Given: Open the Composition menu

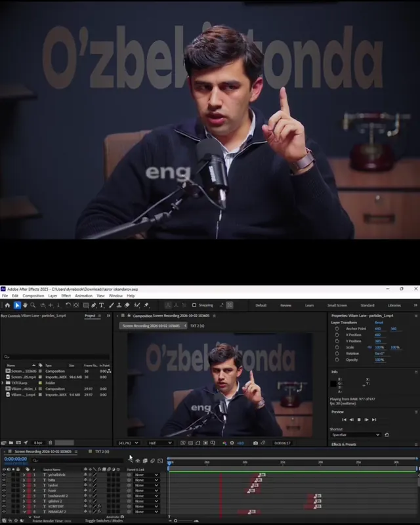Looking at the screenshot, I should [33, 296].
